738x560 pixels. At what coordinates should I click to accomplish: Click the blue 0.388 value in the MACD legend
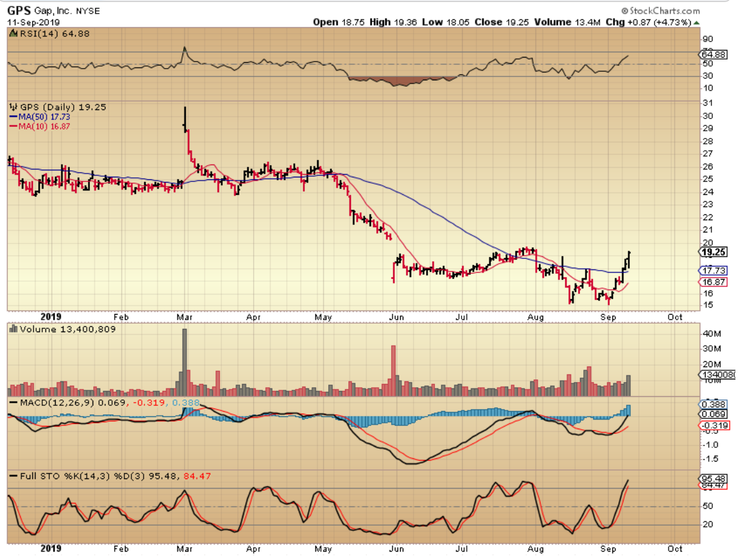(186, 403)
